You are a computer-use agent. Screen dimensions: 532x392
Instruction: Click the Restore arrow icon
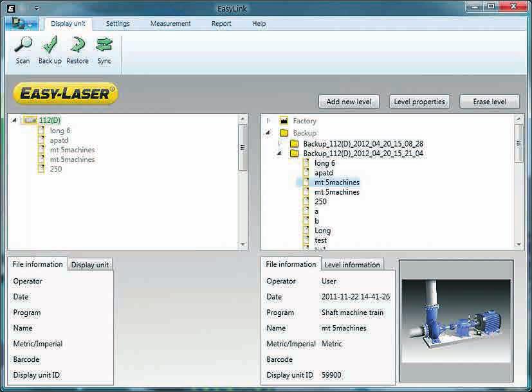pyautogui.click(x=77, y=45)
